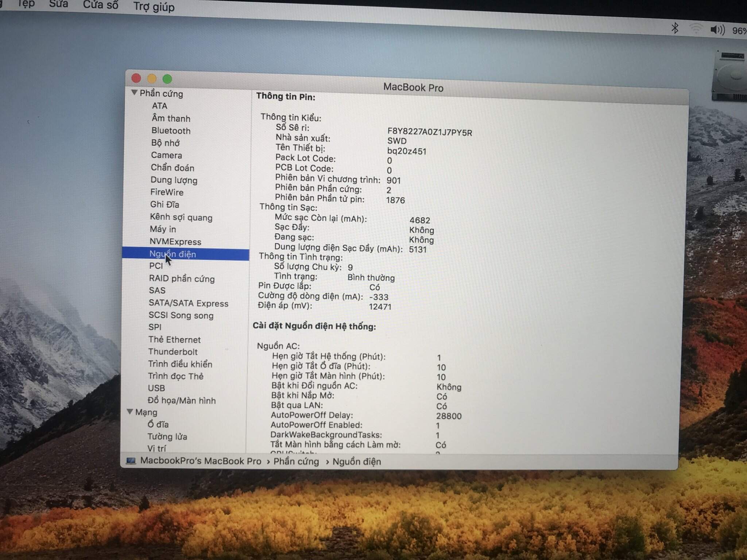This screenshot has height=560, width=747.
Task: Open the Cửa sổ window menu
Action: (100, 5)
